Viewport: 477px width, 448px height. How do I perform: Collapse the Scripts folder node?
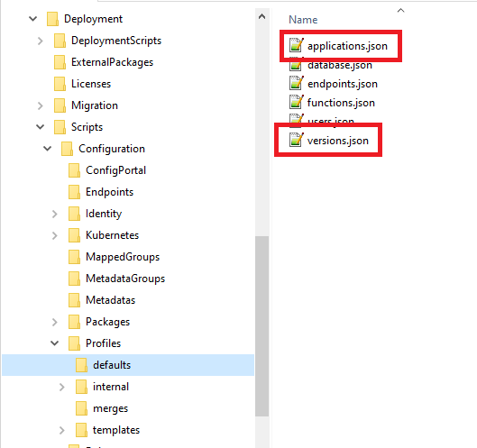41,127
